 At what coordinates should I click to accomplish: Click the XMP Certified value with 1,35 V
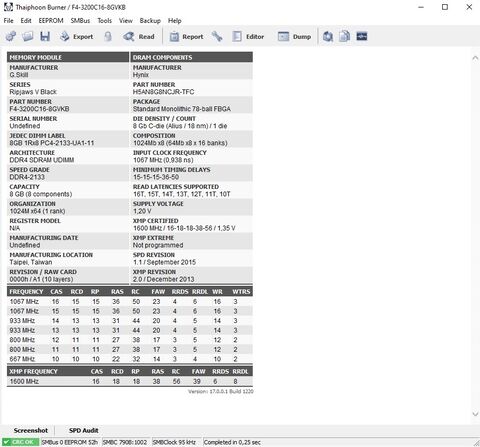[x=184, y=228]
